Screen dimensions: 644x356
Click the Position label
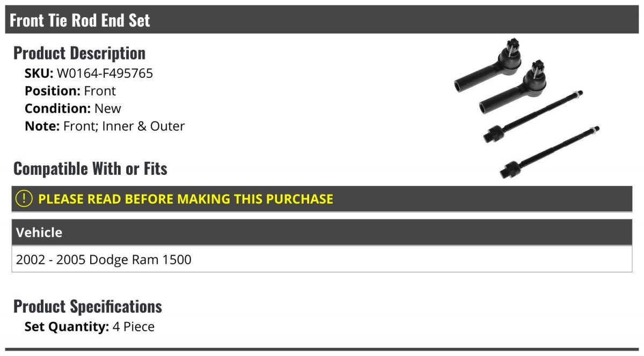coord(53,91)
